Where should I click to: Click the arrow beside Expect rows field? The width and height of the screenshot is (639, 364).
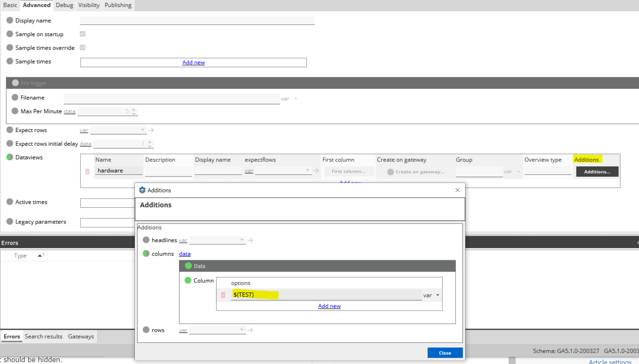pyautogui.click(x=151, y=130)
